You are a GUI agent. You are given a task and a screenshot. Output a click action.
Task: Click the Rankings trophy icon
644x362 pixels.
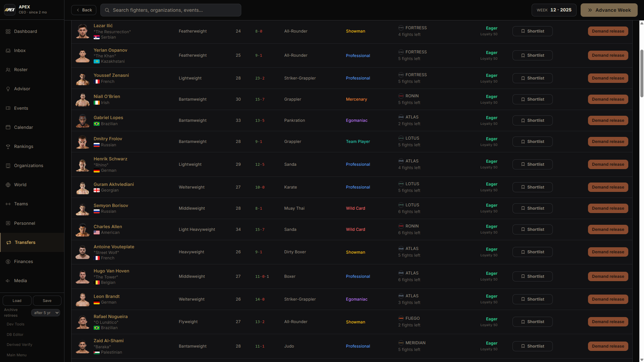tap(8, 146)
